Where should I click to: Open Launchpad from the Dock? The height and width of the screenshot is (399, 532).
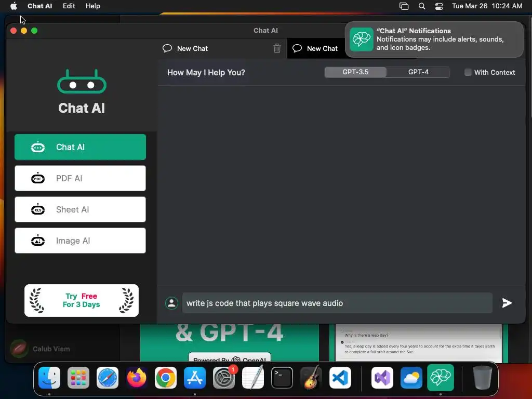78,378
